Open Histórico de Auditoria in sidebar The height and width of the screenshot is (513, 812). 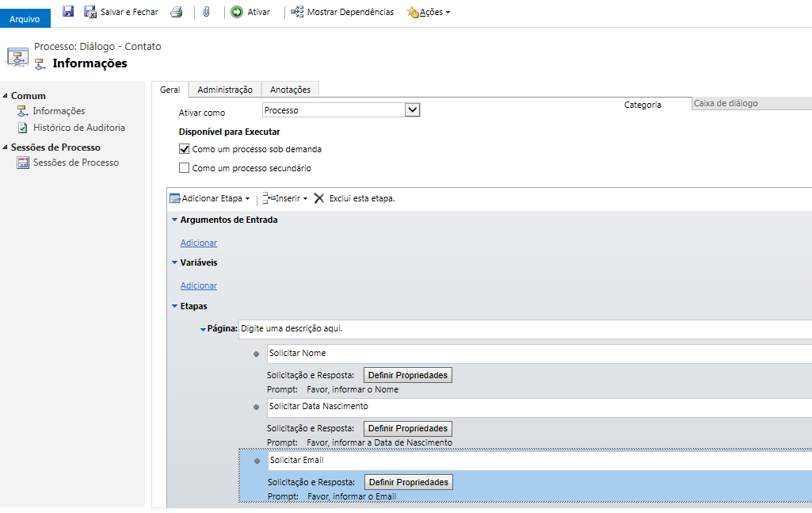tap(78, 128)
